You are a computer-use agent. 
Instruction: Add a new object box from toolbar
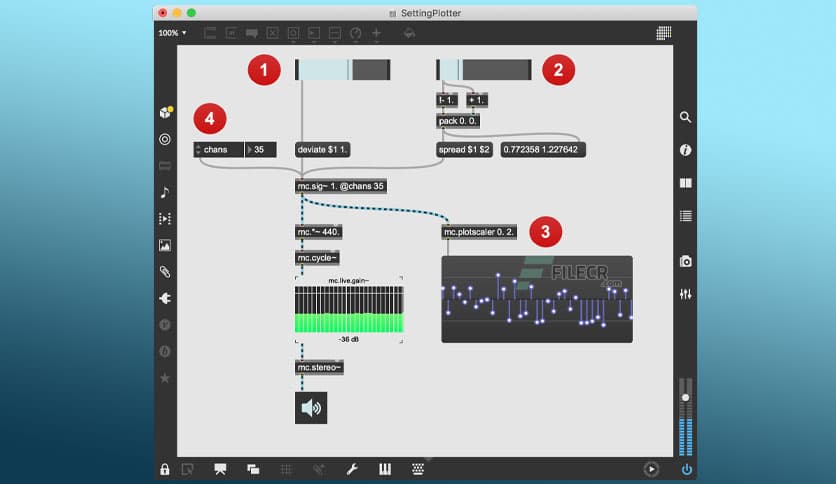point(210,33)
